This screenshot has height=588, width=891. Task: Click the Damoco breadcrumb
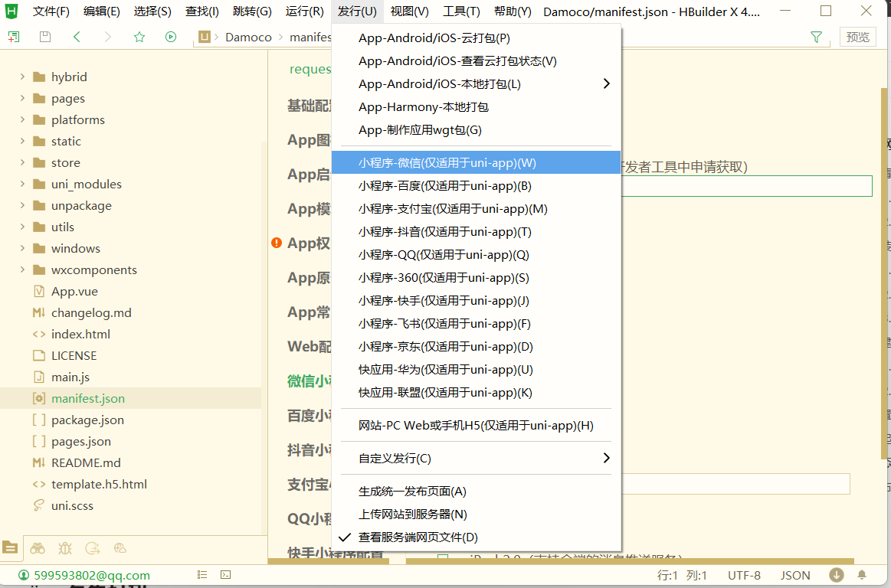(x=248, y=37)
